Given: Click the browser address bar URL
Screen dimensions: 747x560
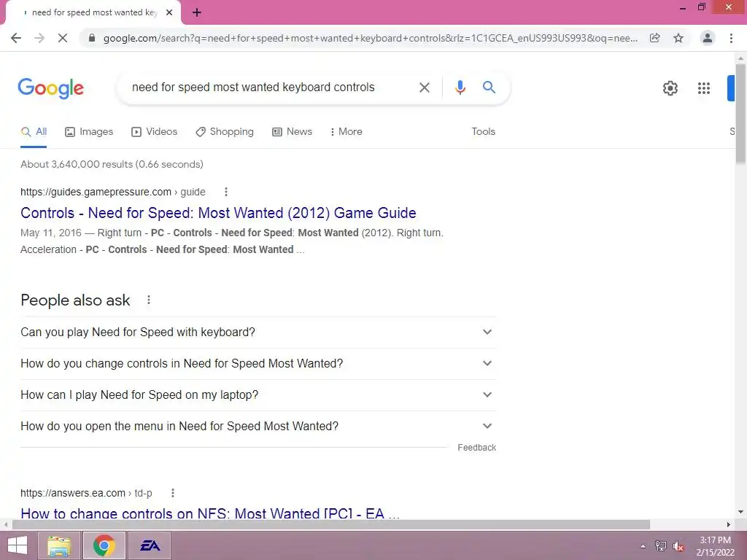Looking at the screenshot, I should point(370,38).
